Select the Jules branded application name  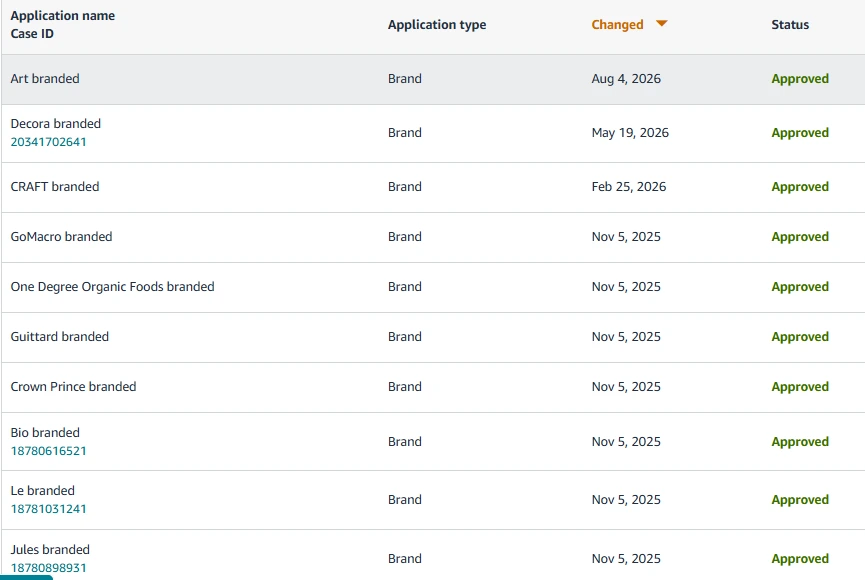pos(50,550)
